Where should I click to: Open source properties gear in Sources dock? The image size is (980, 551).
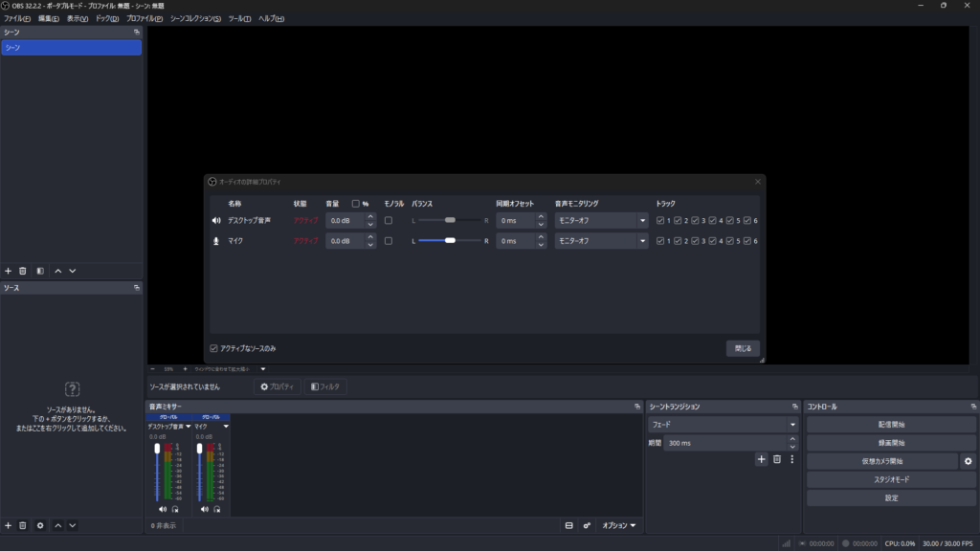[x=40, y=525]
